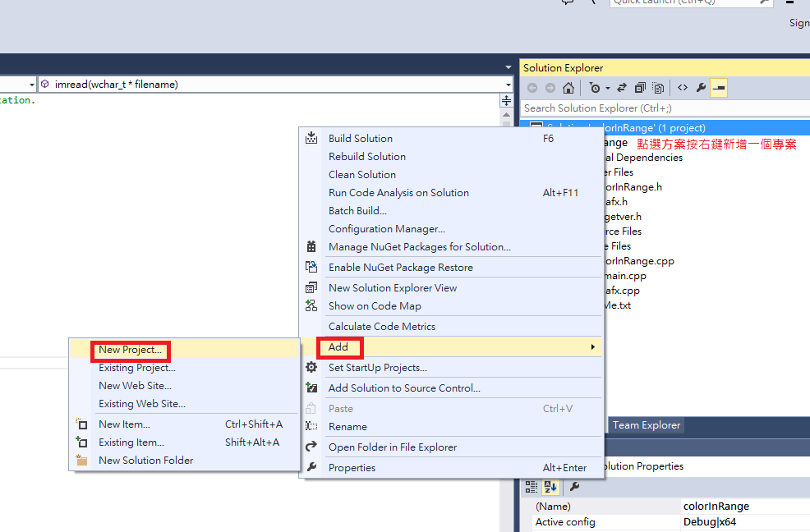Click the Search Solution Explorer field
The height and width of the screenshot is (532, 810).
point(665,108)
